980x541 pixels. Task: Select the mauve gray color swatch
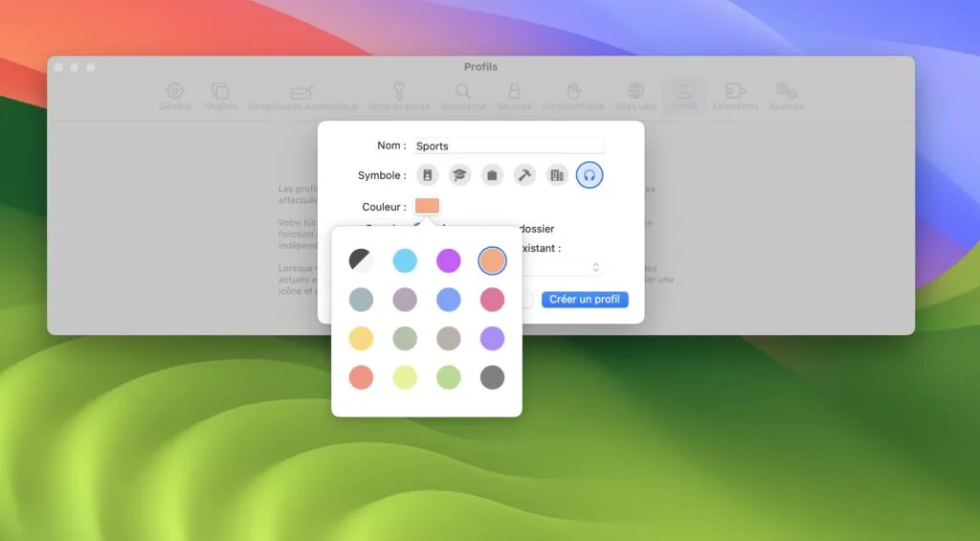(405, 300)
